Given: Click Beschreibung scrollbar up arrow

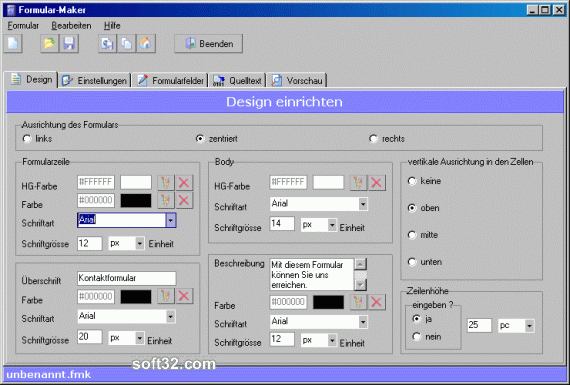Looking at the screenshot, I should coord(360,264).
